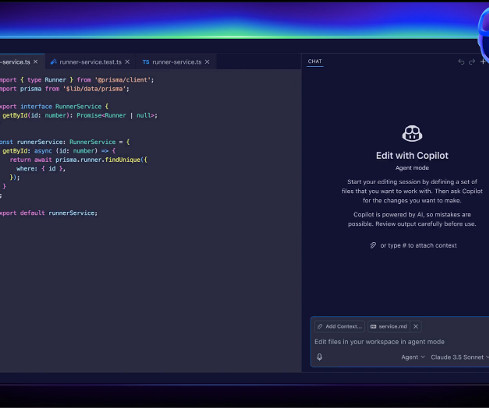
Task: Click the '$lib/data/prisma' import path
Action: (94, 89)
